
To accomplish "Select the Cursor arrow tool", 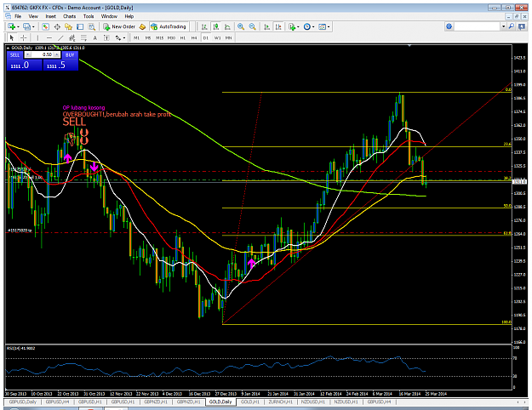I will [12, 37].
